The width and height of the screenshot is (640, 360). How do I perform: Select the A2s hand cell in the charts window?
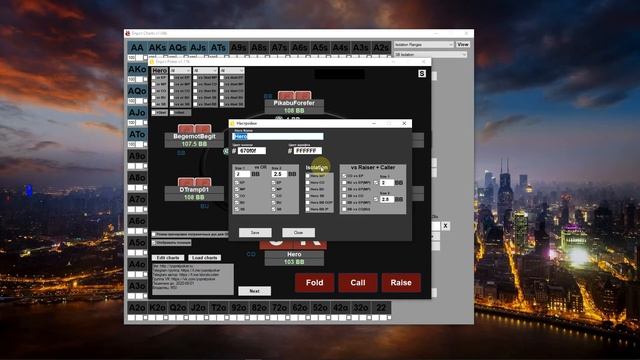[381, 48]
